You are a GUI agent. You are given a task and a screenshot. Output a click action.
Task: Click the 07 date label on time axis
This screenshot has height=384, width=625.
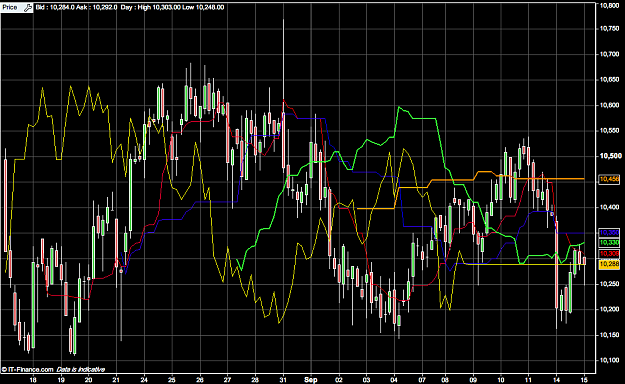pyautogui.click(x=422, y=380)
